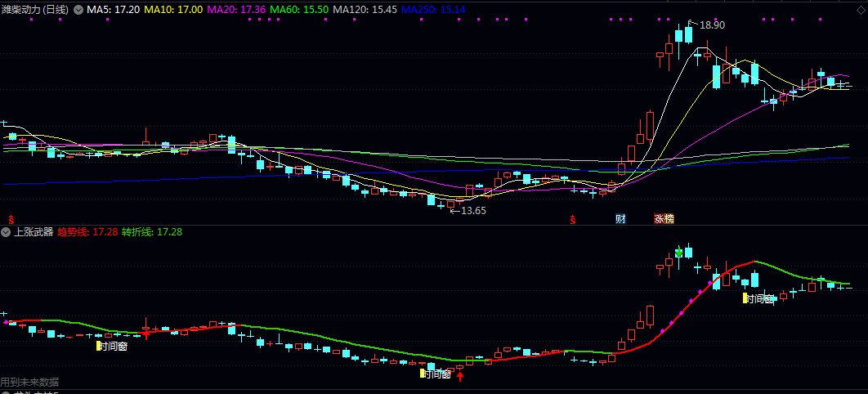Click the red 趋势线: 17.28 value
This screenshot has height=394, width=868.
(x=87, y=232)
